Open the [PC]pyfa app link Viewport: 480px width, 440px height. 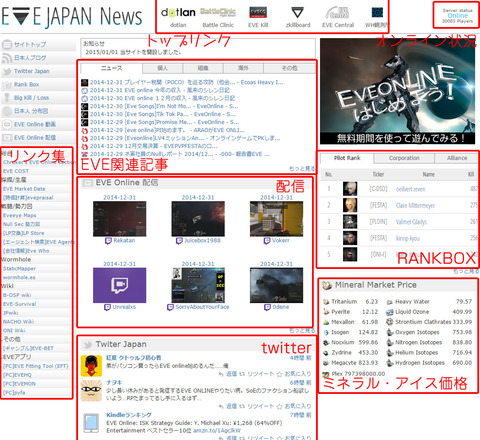pos(14,392)
